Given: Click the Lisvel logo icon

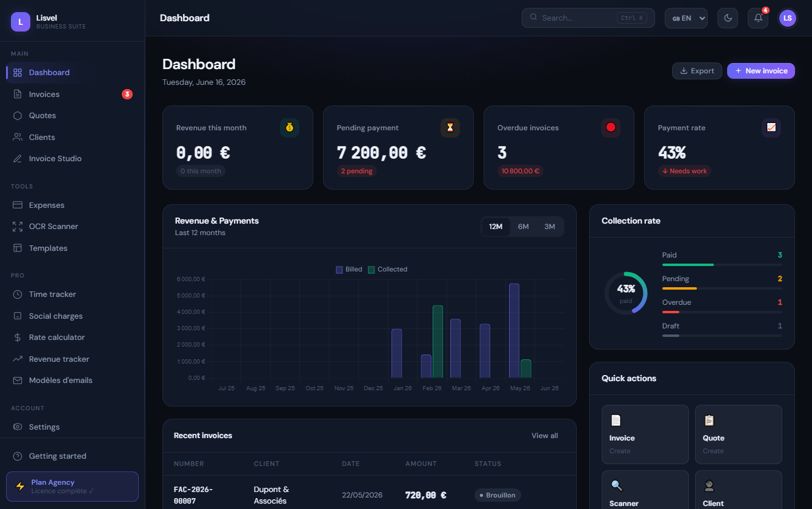Looking at the screenshot, I should [21, 22].
